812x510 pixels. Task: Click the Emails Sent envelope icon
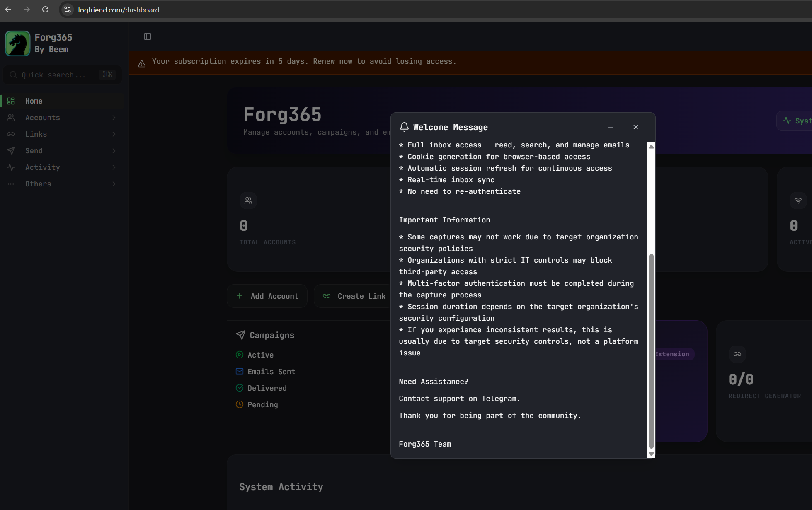coord(240,371)
